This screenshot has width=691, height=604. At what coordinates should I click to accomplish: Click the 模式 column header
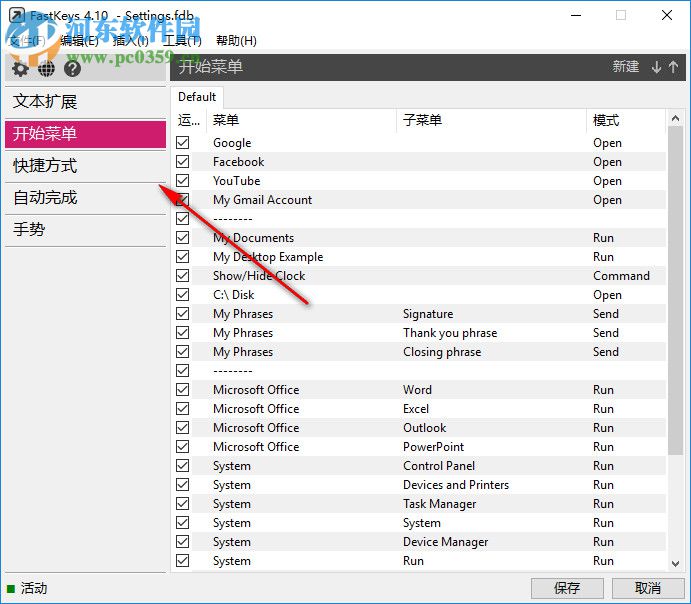click(626, 120)
